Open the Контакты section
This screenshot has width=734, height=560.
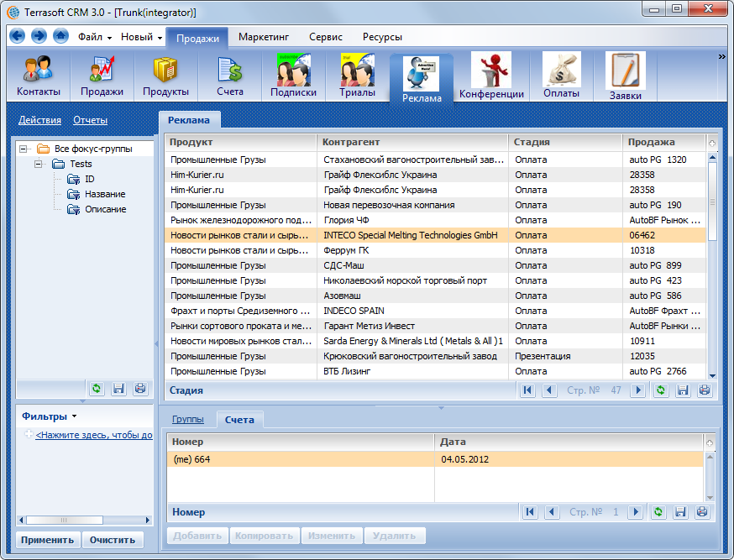[39, 76]
